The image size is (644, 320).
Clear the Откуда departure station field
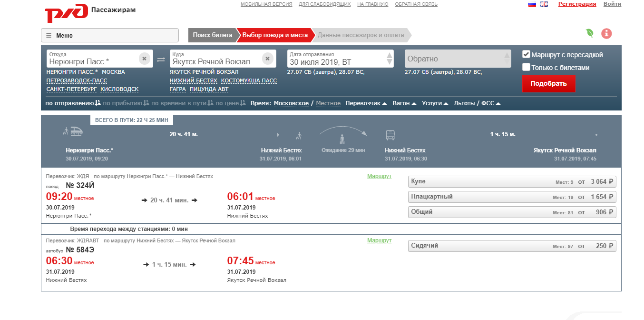click(145, 59)
